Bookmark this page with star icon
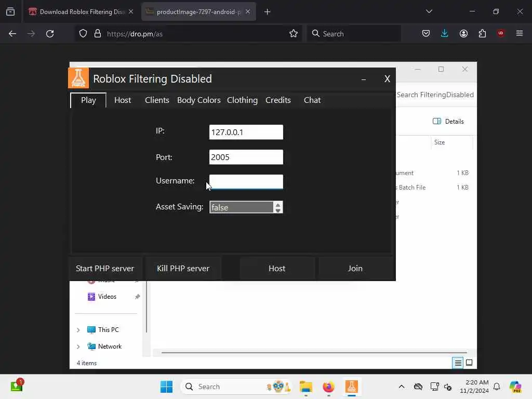 point(294,34)
